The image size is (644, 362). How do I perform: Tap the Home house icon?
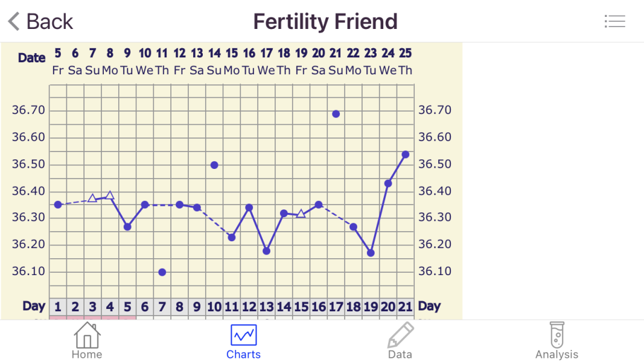point(87,335)
